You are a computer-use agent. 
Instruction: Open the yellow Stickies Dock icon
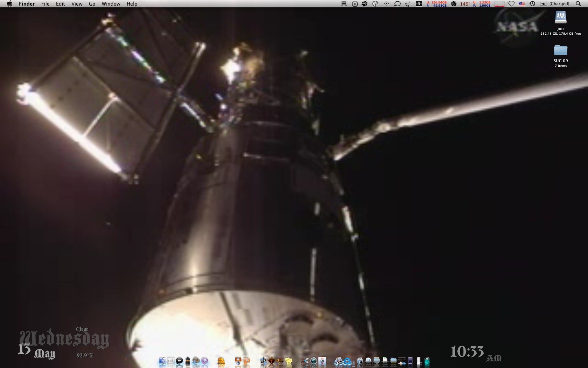(289, 361)
